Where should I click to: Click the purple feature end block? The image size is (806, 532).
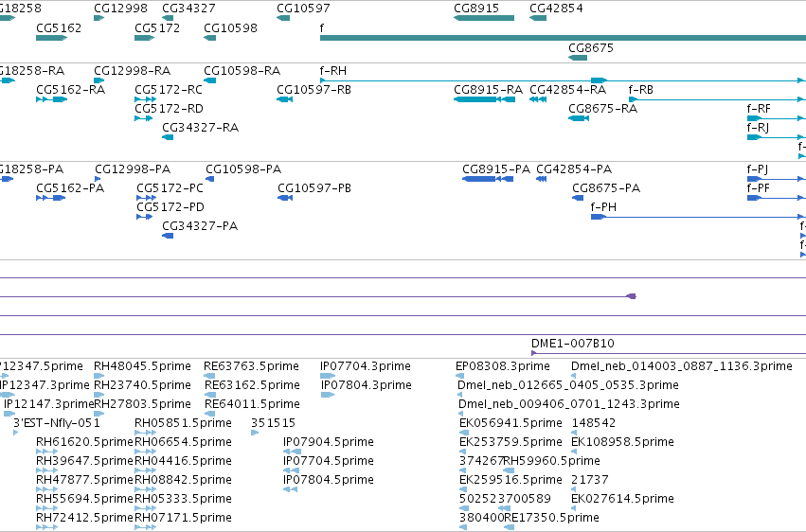(x=632, y=296)
